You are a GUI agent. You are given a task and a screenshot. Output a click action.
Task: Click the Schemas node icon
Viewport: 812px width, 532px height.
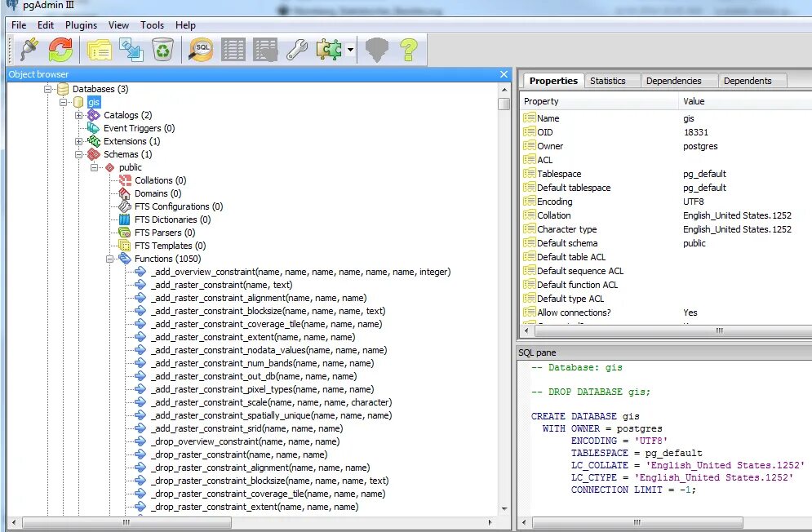[94, 154]
